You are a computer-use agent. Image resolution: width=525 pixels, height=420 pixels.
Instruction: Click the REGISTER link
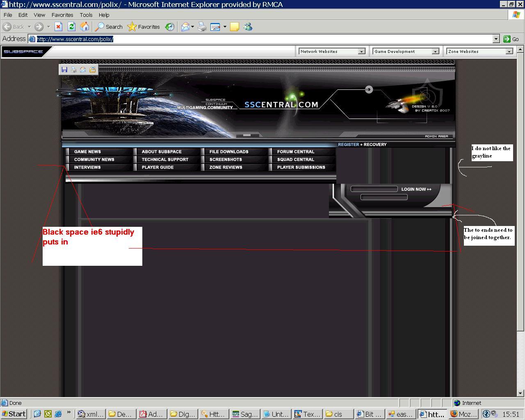[x=349, y=144]
